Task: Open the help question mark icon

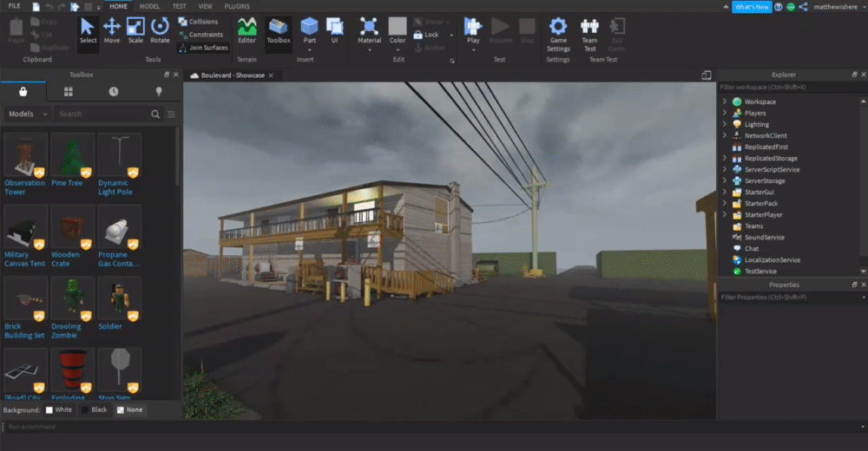Action: (779, 7)
